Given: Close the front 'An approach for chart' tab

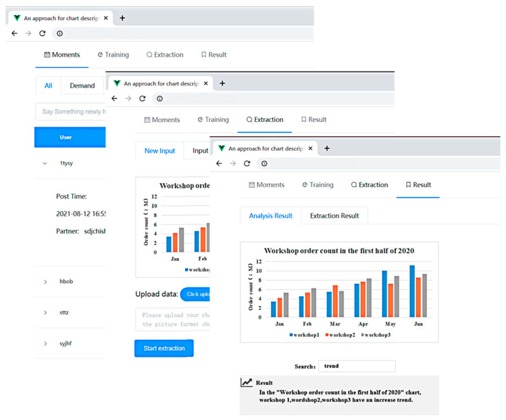Looking at the screenshot, I should click(x=310, y=148).
